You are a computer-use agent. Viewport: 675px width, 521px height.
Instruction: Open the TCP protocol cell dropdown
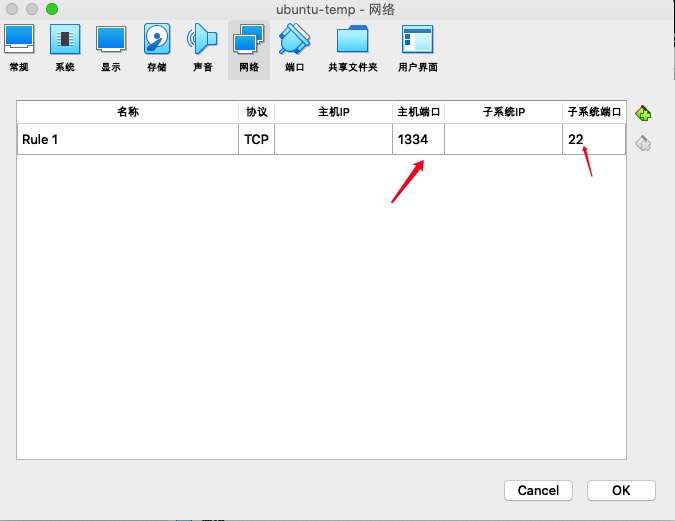coord(256,139)
